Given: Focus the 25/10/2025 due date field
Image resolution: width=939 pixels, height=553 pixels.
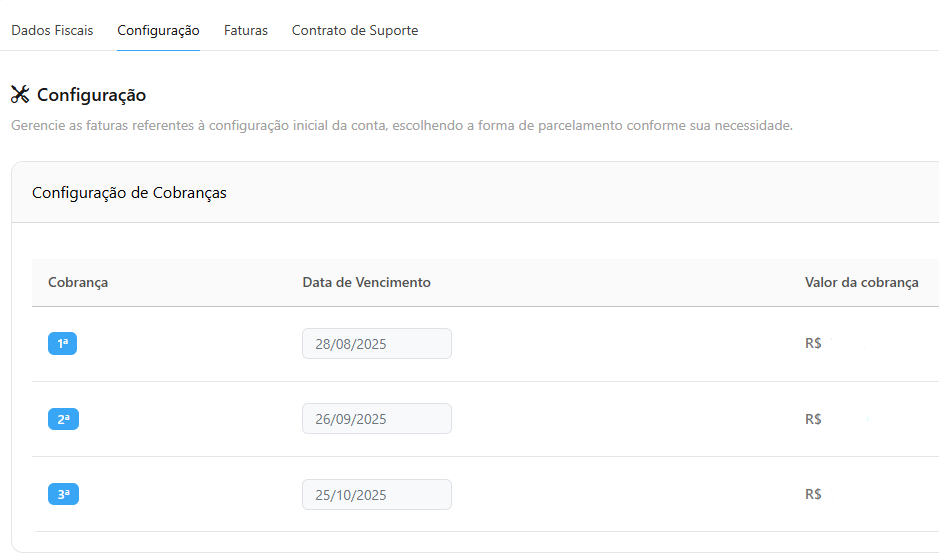Looking at the screenshot, I should click(x=377, y=495).
